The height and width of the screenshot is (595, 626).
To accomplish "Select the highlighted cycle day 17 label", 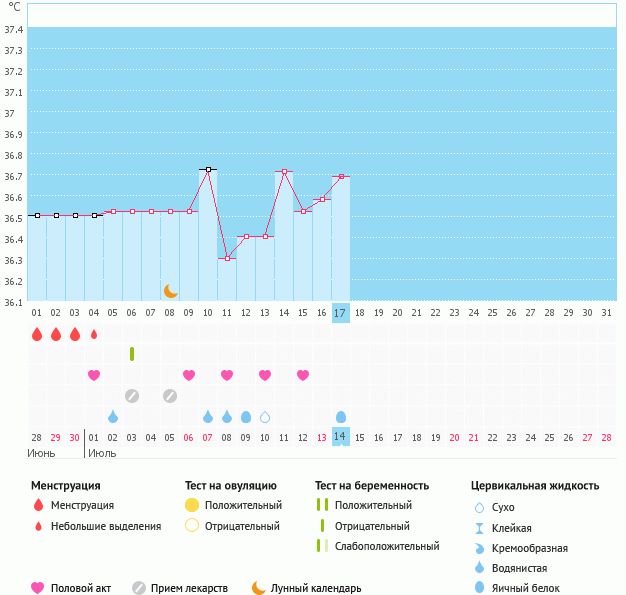I will (341, 313).
